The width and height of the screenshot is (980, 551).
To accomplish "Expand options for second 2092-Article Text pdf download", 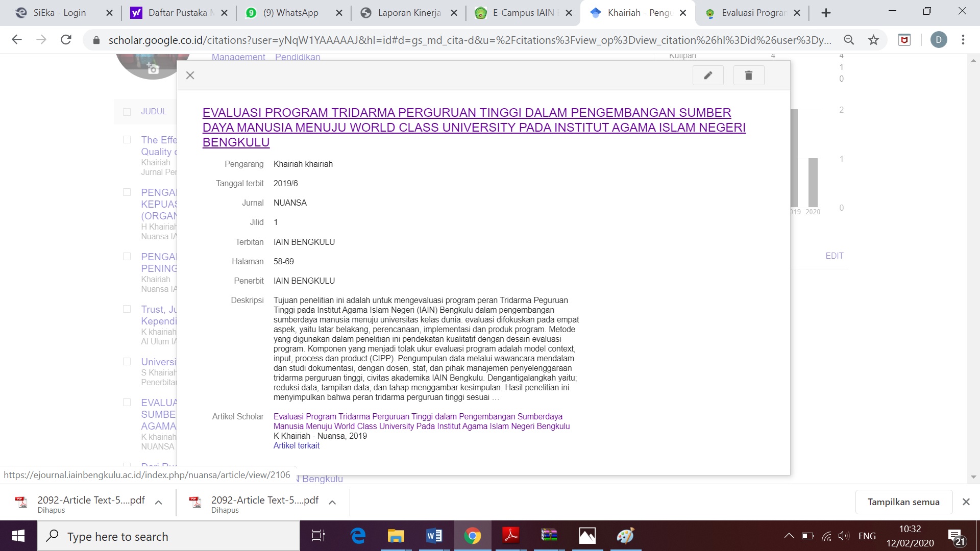I will click(x=332, y=503).
